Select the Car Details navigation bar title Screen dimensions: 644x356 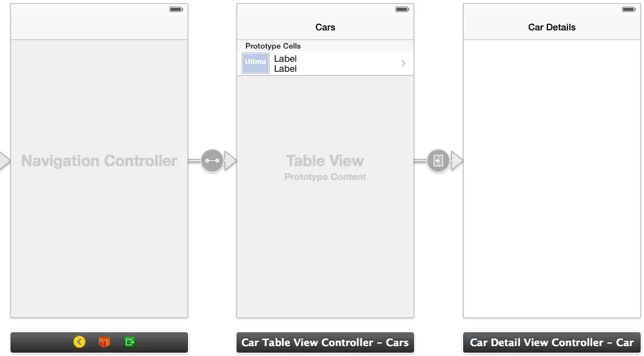tap(551, 27)
